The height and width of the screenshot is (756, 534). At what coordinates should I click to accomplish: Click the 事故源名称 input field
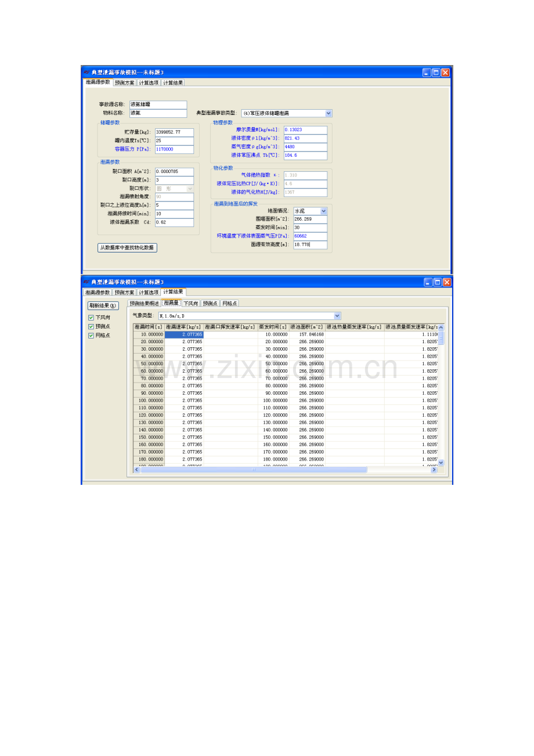[x=158, y=105]
